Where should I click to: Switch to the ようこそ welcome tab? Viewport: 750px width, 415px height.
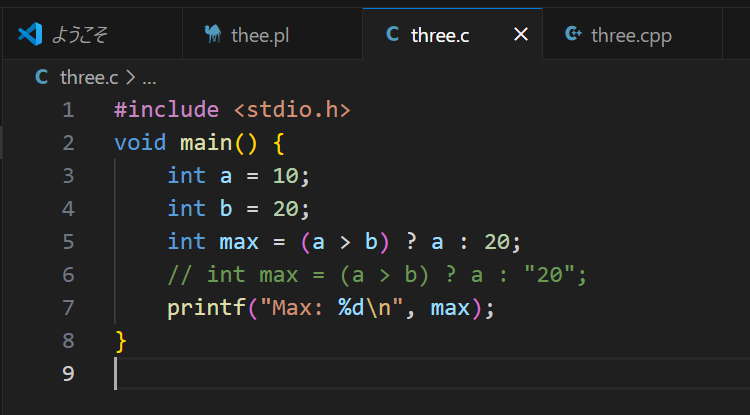coord(79,35)
